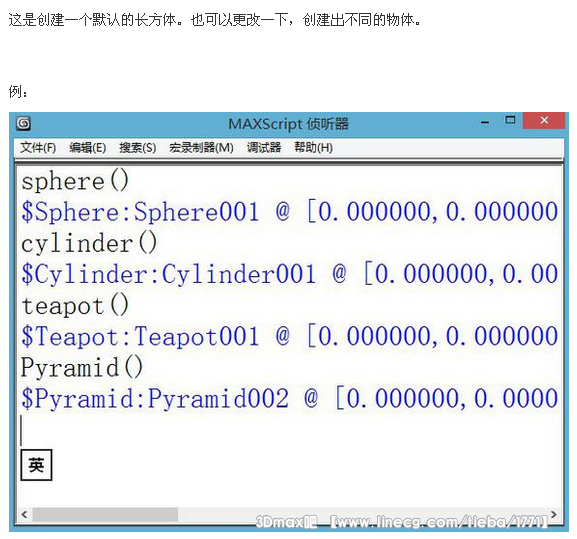Close the MAXScript listener window
The height and width of the screenshot is (539, 577).
click(544, 120)
